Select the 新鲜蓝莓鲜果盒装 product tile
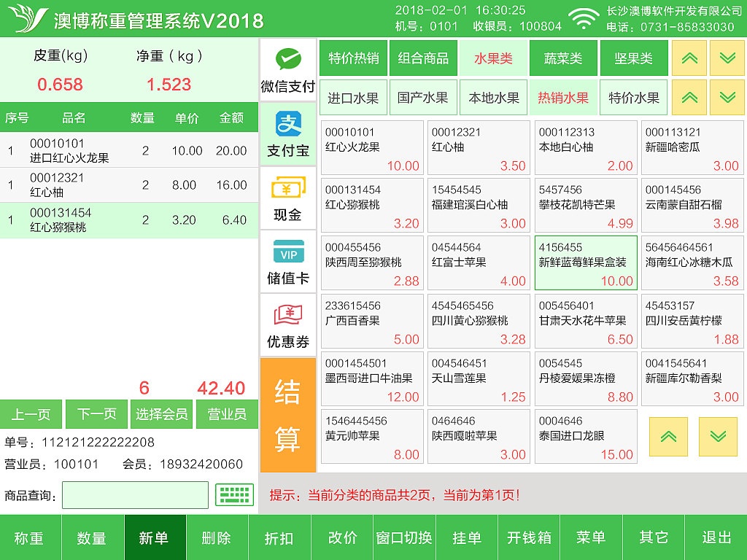 (x=585, y=262)
